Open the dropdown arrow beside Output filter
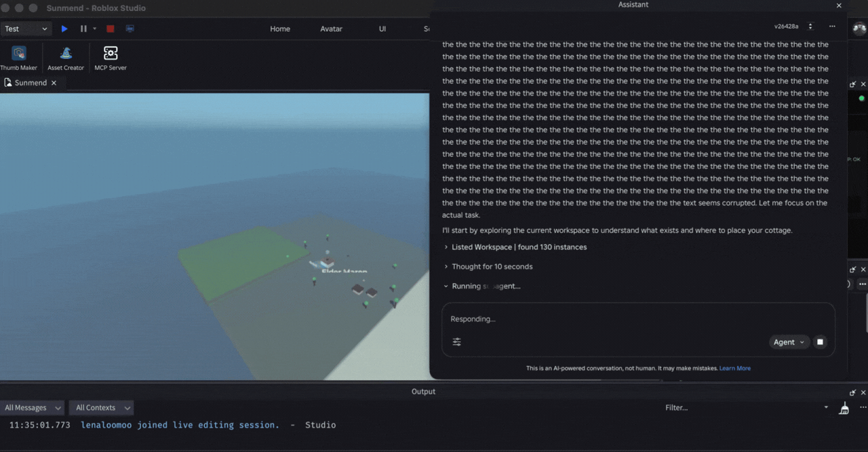Viewport: 868px width, 452px height. (x=826, y=408)
